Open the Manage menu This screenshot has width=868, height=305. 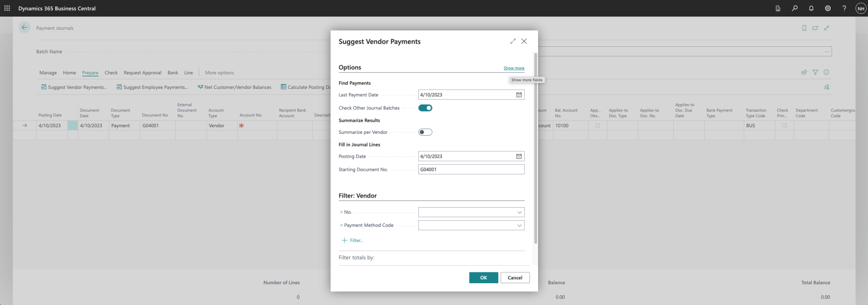[x=48, y=73]
